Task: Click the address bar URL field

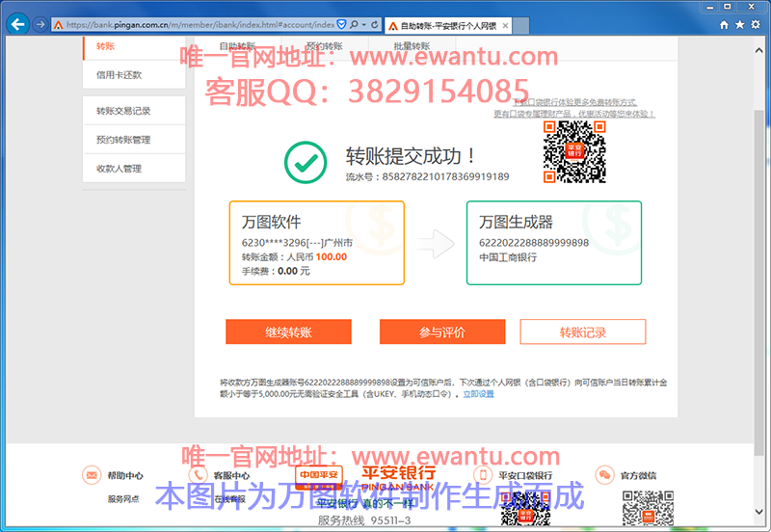Action: click(x=200, y=24)
